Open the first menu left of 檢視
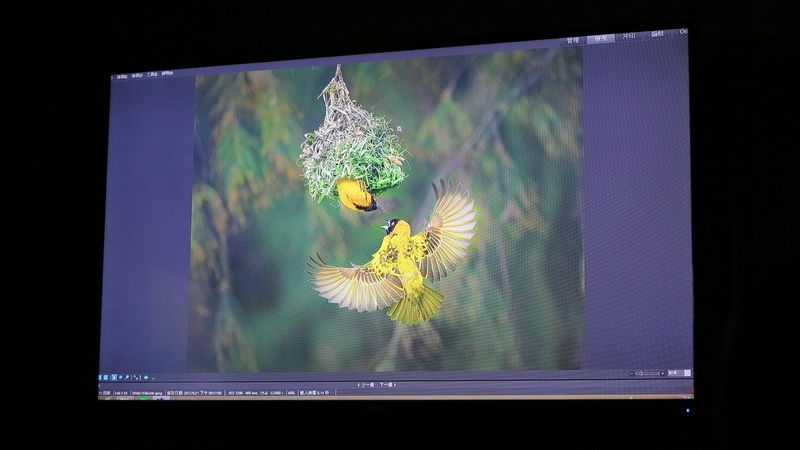The width and height of the screenshot is (800, 450). point(121,77)
